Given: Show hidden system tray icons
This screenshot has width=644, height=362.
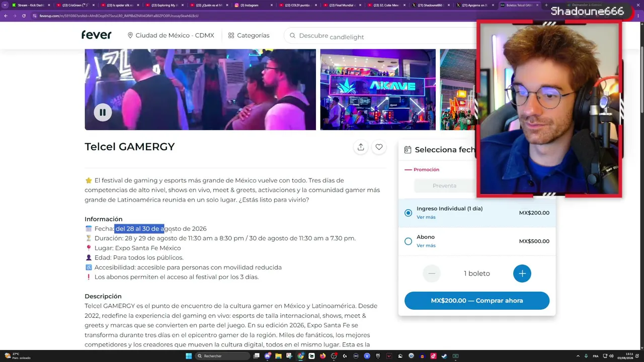Looking at the screenshot, I should tap(578, 356).
